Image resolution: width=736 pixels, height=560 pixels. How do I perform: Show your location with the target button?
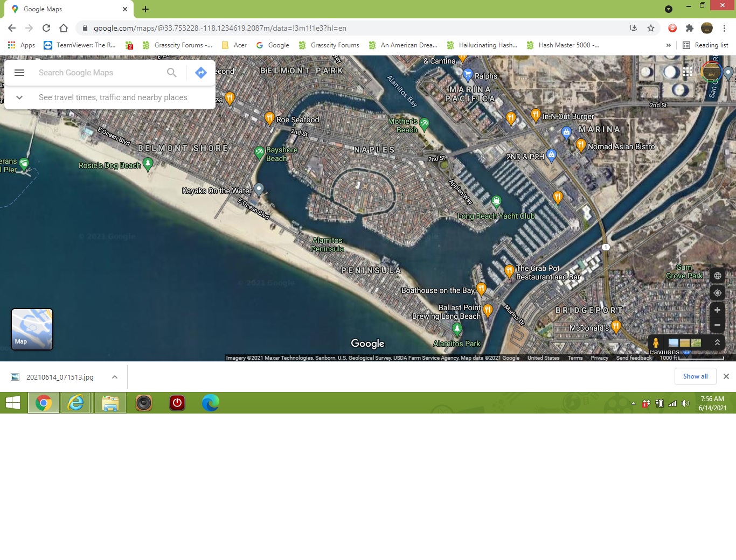[x=717, y=293]
